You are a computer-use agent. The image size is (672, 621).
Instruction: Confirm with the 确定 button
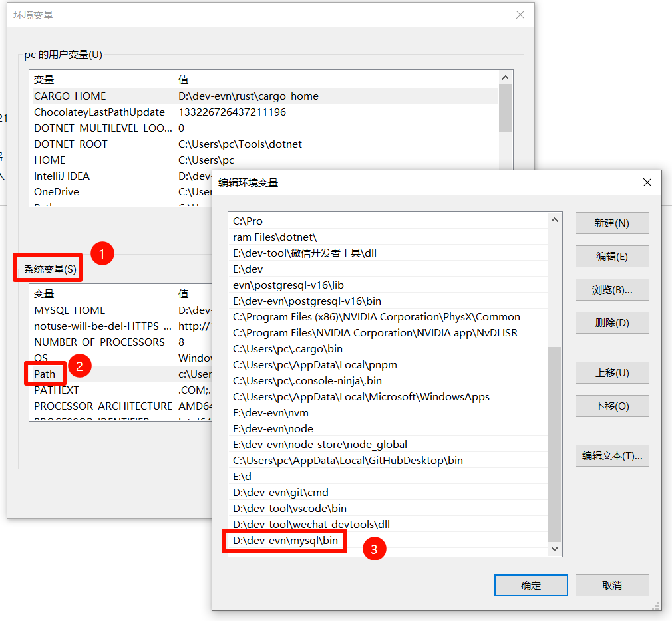click(530, 586)
